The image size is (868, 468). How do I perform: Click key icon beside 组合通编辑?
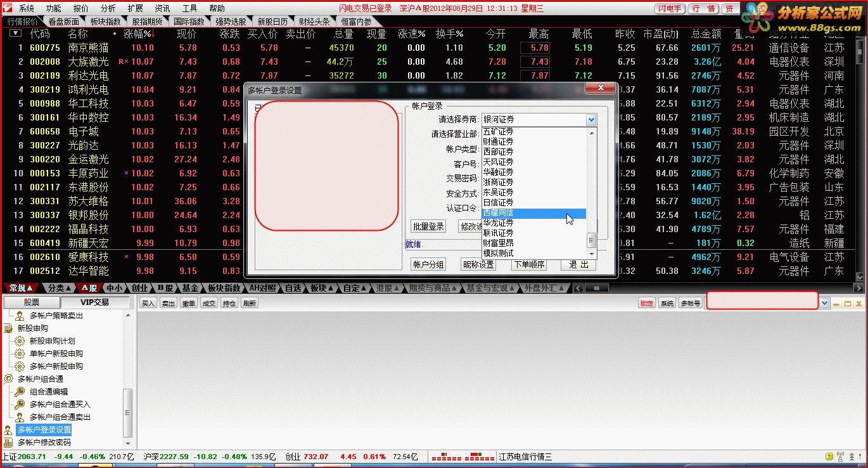pyautogui.click(x=20, y=391)
